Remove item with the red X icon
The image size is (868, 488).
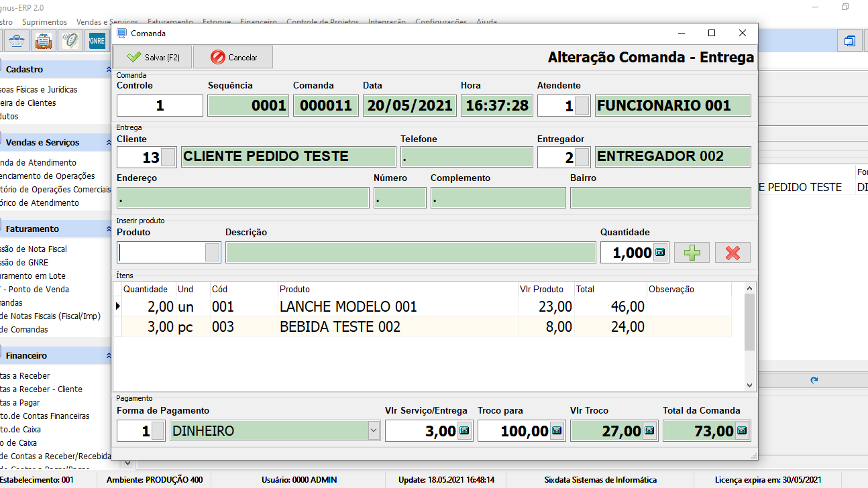click(733, 253)
